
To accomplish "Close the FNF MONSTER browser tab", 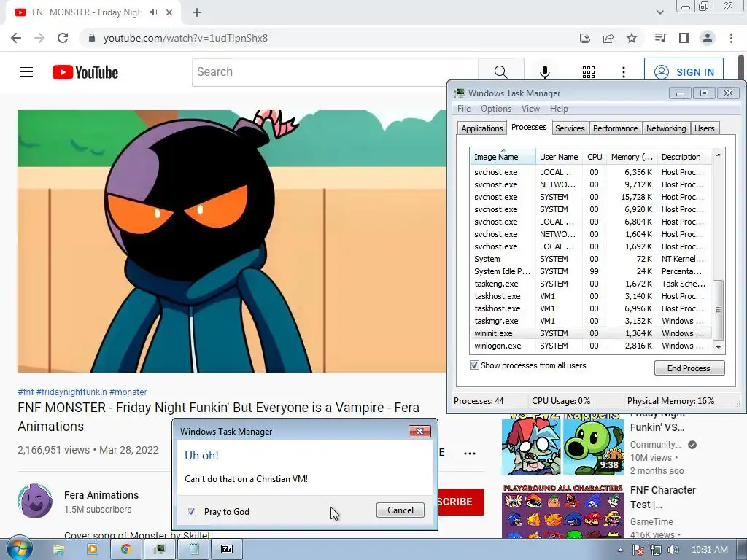I will [169, 12].
